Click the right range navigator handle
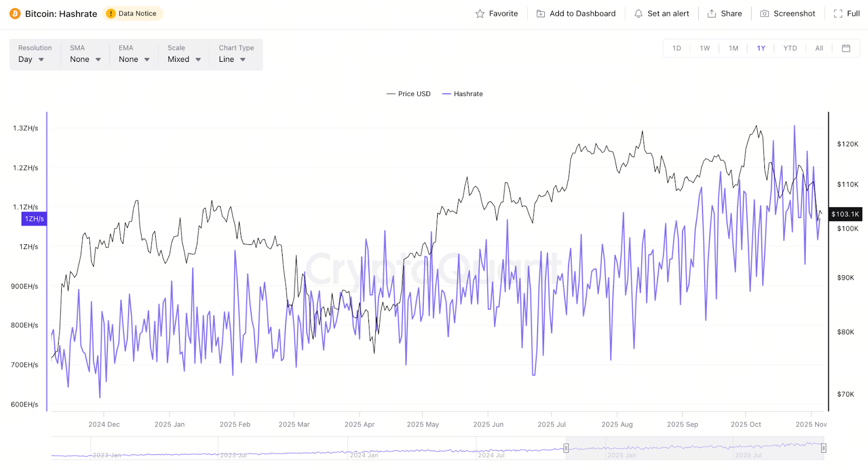Viewport: 868px width, 470px height. (824, 448)
